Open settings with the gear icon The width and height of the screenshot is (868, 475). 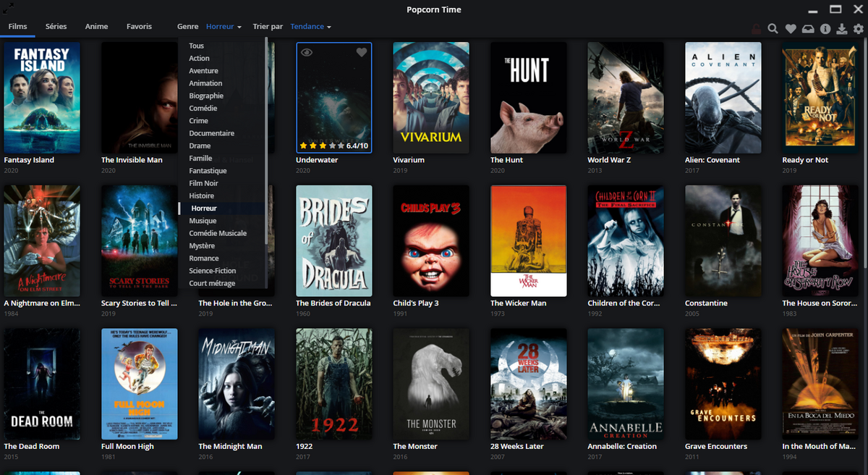coord(859,29)
